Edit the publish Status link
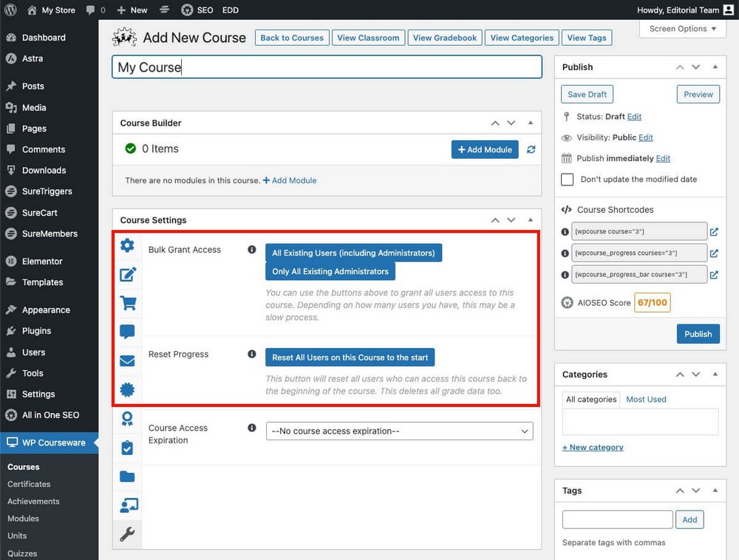Image resolution: width=739 pixels, height=560 pixels. (634, 116)
